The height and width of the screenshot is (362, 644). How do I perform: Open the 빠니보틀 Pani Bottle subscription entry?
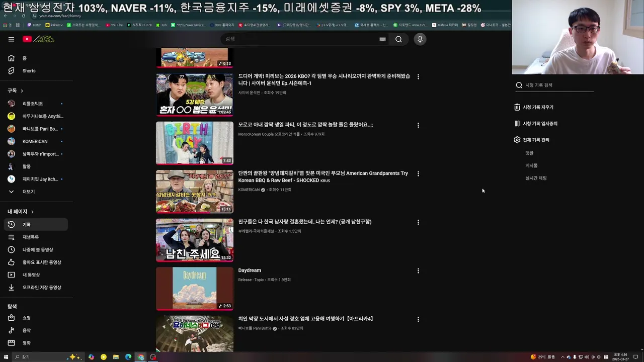coord(35,129)
